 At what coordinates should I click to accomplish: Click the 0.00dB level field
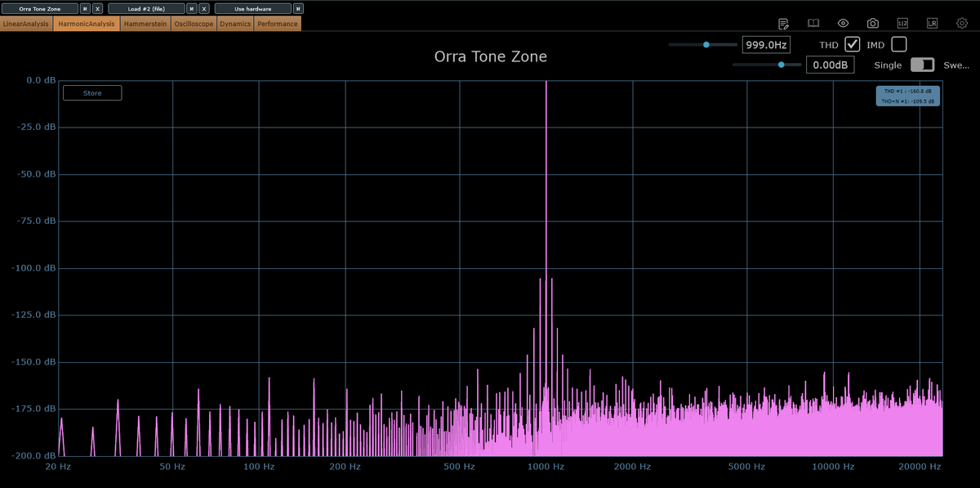pyautogui.click(x=830, y=65)
